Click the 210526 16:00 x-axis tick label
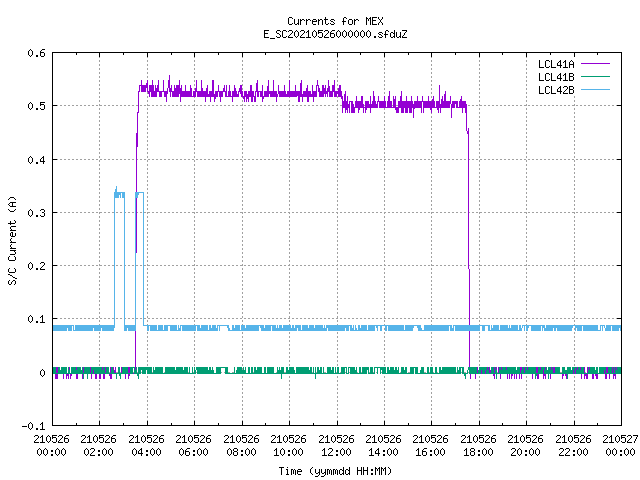The width and height of the screenshot is (640, 480). pos(431,446)
